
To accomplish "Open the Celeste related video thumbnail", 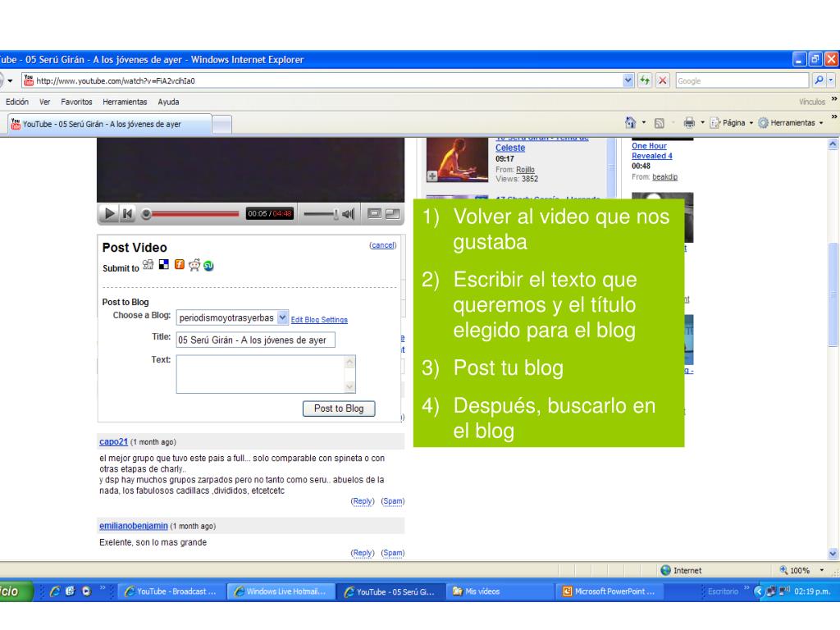I will [x=457, y=160].
